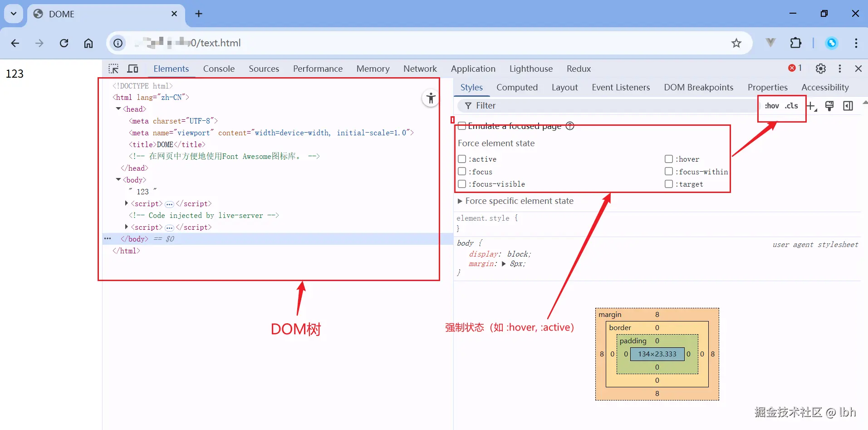Enable the :active element state checkbox
Viewport: 868px width, 430px height.
(x=462, y=159)
